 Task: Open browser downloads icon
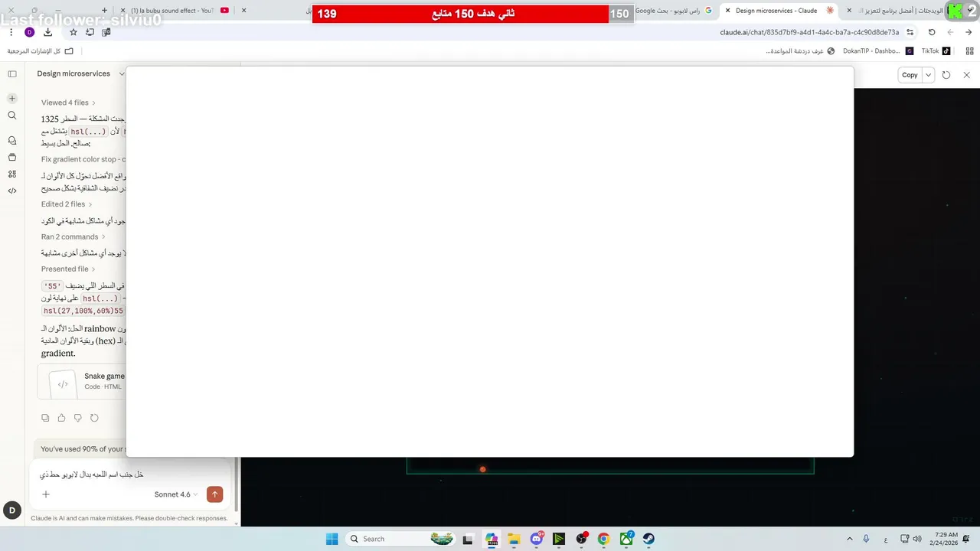tap(47, 32)
